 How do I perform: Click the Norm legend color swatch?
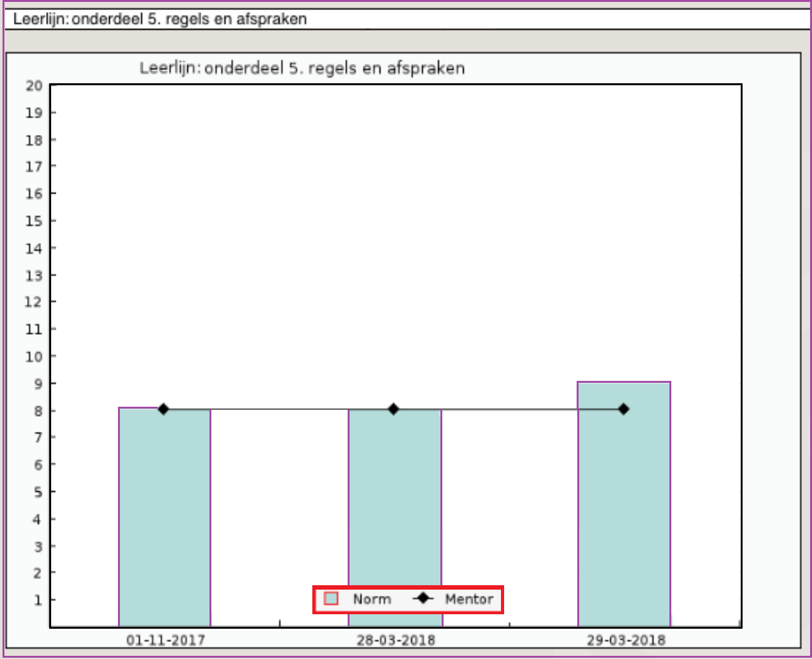point(331,598)
